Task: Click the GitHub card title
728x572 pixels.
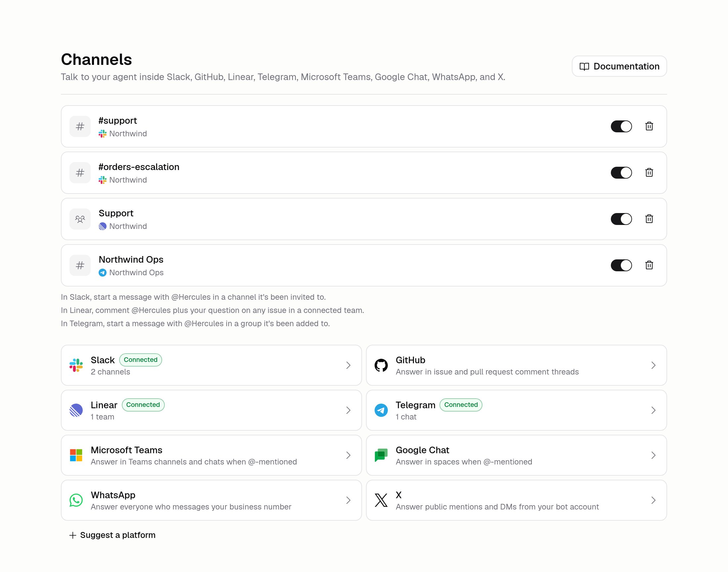Action: point(410,360)
